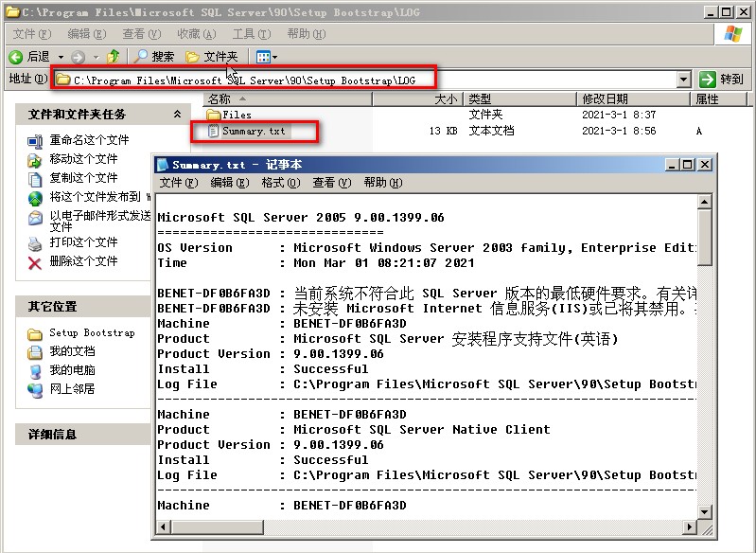Maximize the Notepad window
The height and width of the screenshot is (553, 756).
688,165
